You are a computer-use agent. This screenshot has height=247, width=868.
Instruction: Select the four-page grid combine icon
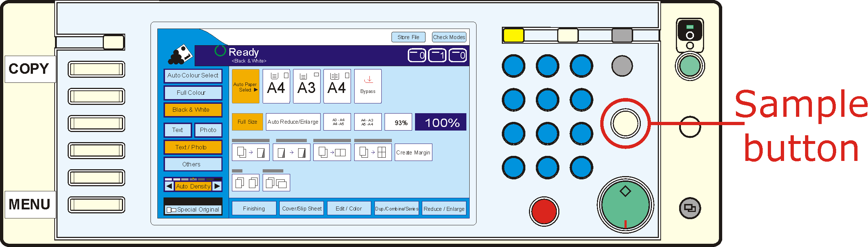[373, 152]
